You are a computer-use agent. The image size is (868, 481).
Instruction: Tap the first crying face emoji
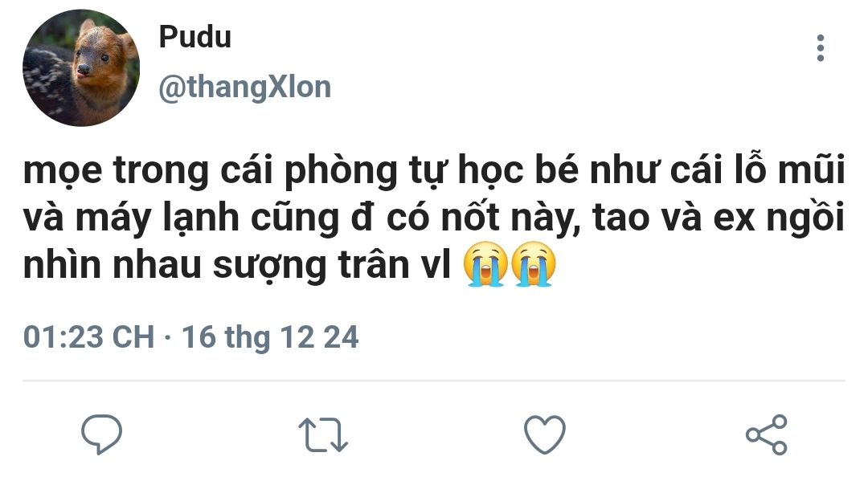(485, 264)
